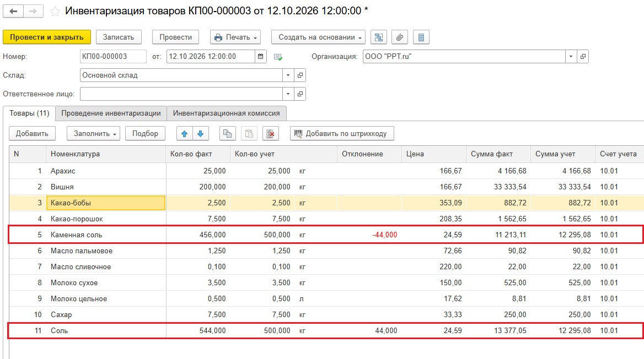This screenshot has width=644, height=359.
Task: Click the empty Ответственное лицо input field
Action: click(x=181, y=94)
